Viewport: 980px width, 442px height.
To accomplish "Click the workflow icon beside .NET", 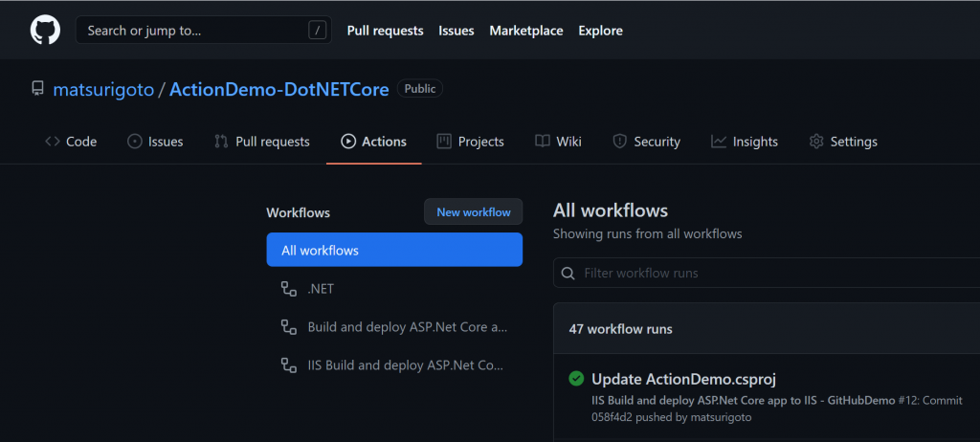I will click(288, 288).
